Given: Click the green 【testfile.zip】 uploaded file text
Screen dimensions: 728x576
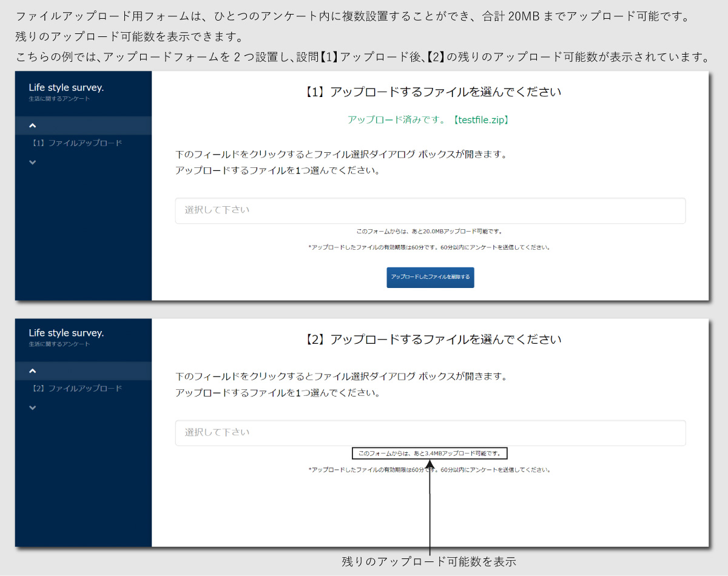Looking at the screenshot, I should click(480, 120).
